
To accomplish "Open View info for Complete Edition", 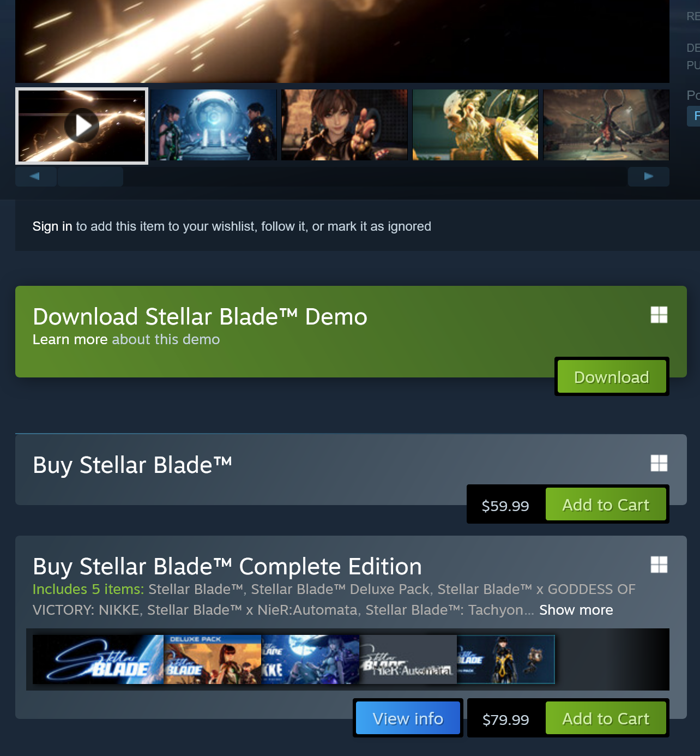I will click(x=408, y=718).
